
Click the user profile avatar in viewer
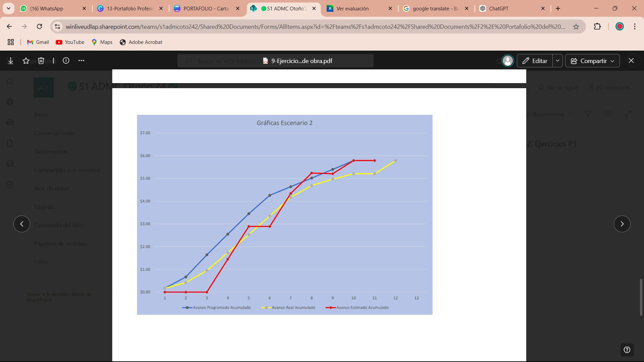pos(507,61)
